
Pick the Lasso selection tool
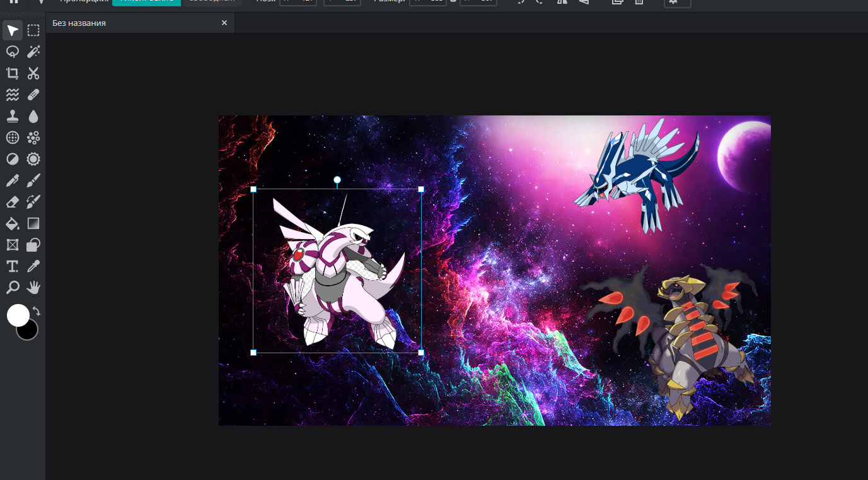point(13,52)
